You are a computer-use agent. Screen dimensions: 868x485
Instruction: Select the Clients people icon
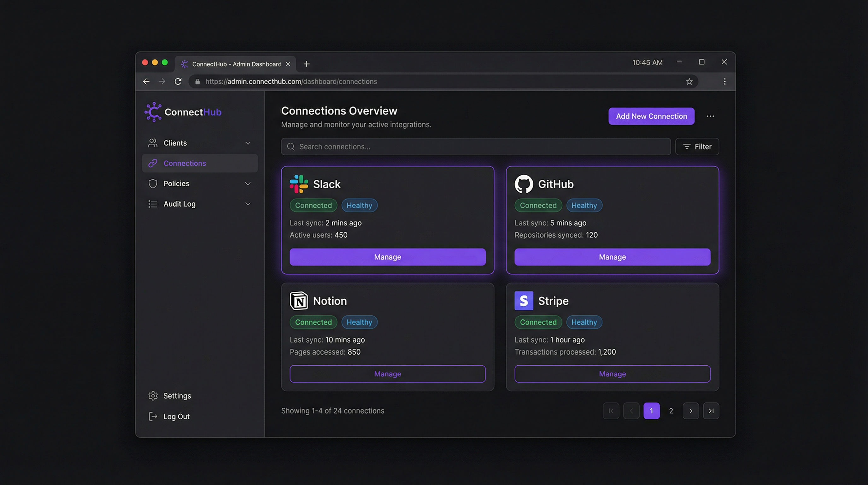153,143
